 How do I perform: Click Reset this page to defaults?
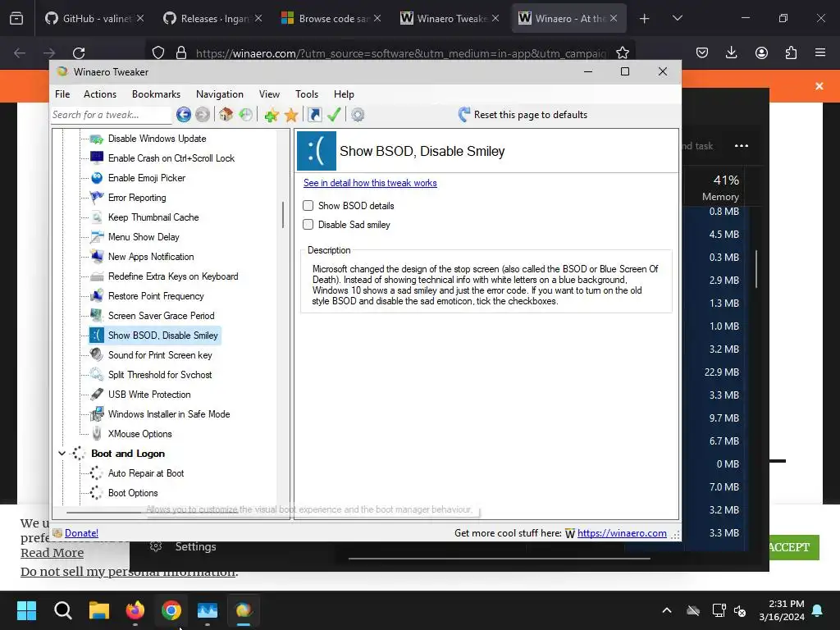tap(523, 115)
